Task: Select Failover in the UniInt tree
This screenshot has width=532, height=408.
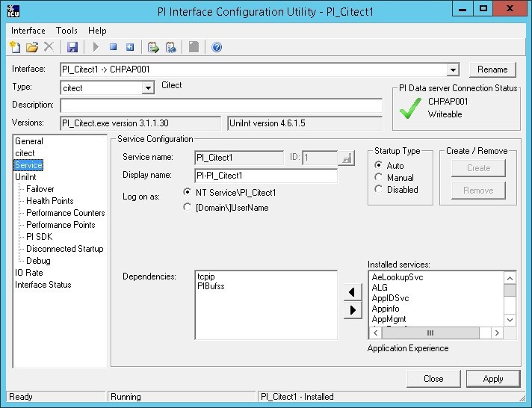Action: [x=40, y=189]
